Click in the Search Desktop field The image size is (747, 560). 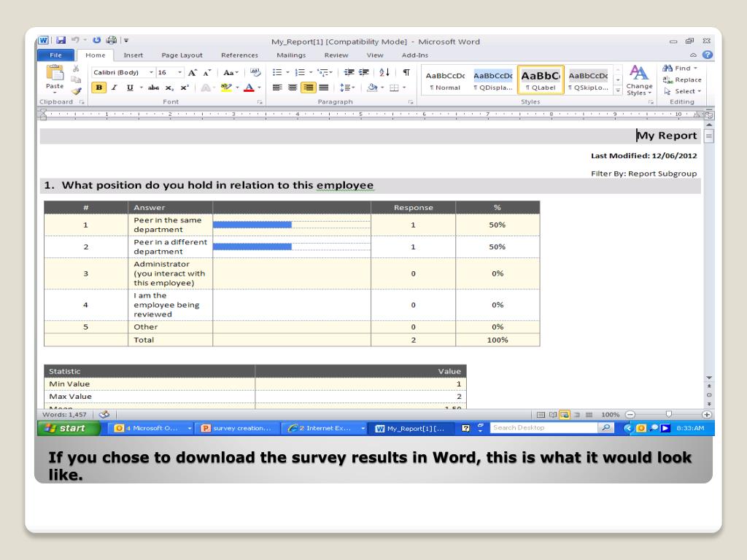(x=543, y=427)
